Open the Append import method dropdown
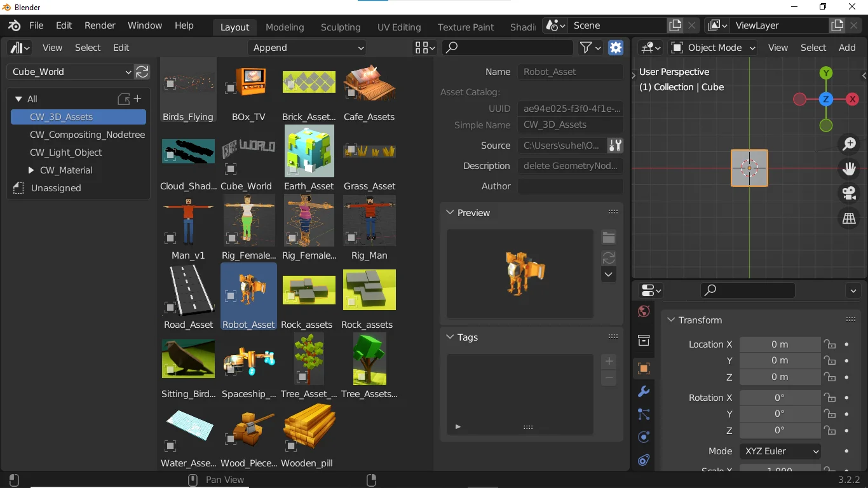The image size is (868, 488). (307, 48)
